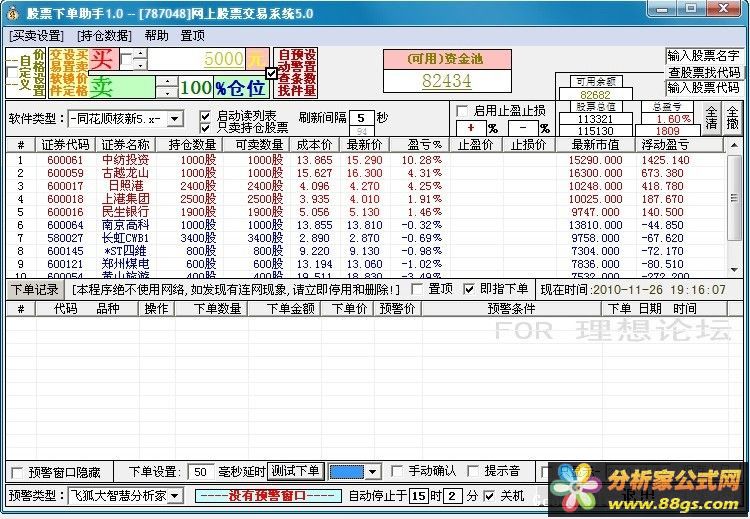
Task: Increase buy amount with the up spinner
Action: 140,54
